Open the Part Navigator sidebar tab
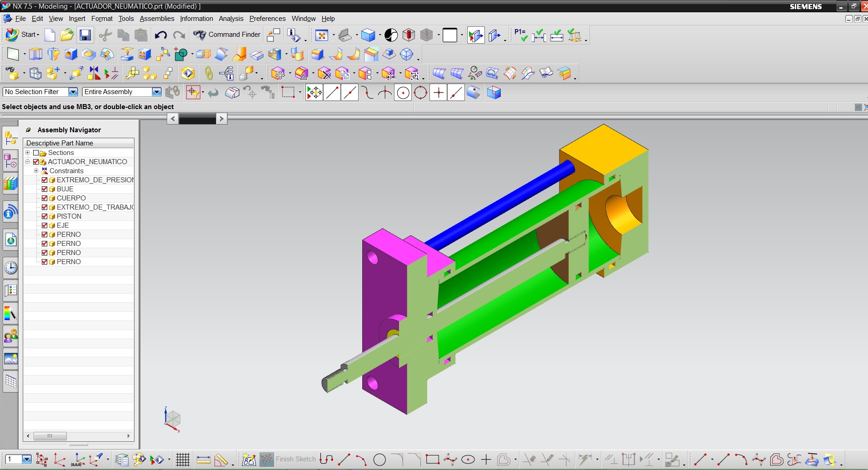The height and width of the screenshot is (470, 868). [11, 161]
